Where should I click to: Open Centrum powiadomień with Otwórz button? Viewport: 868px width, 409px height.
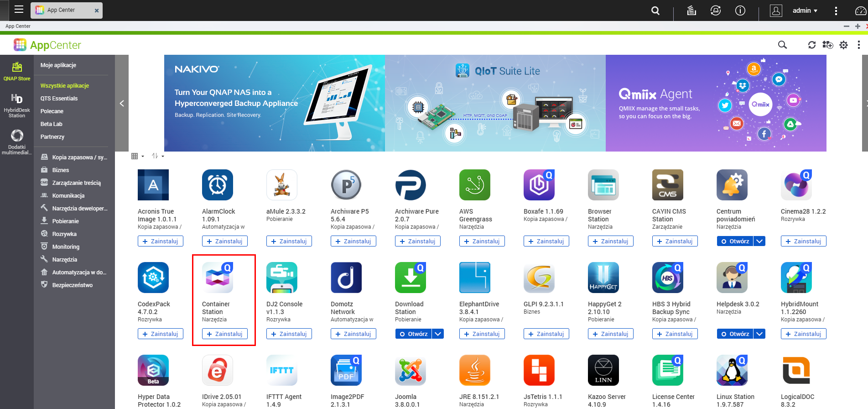coord(735,241)
